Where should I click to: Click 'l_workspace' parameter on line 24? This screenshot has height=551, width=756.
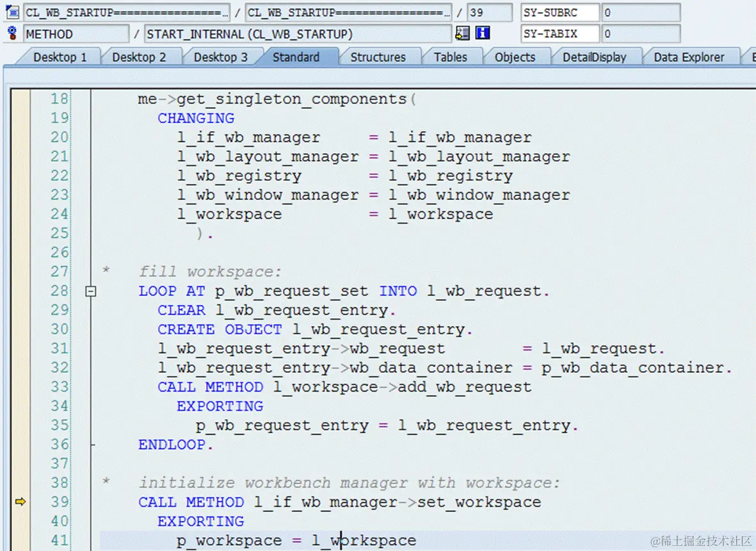230,215
